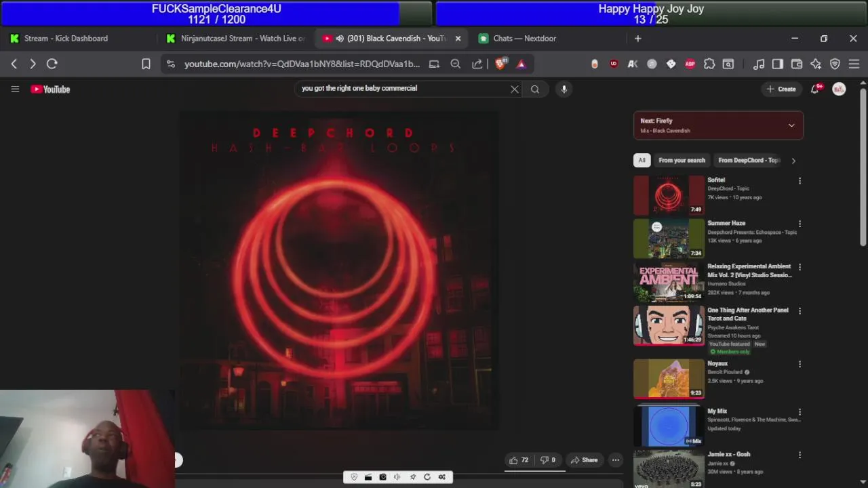
Task: Open the extensions puzzle piece menu
Action: tap(709, 64)
